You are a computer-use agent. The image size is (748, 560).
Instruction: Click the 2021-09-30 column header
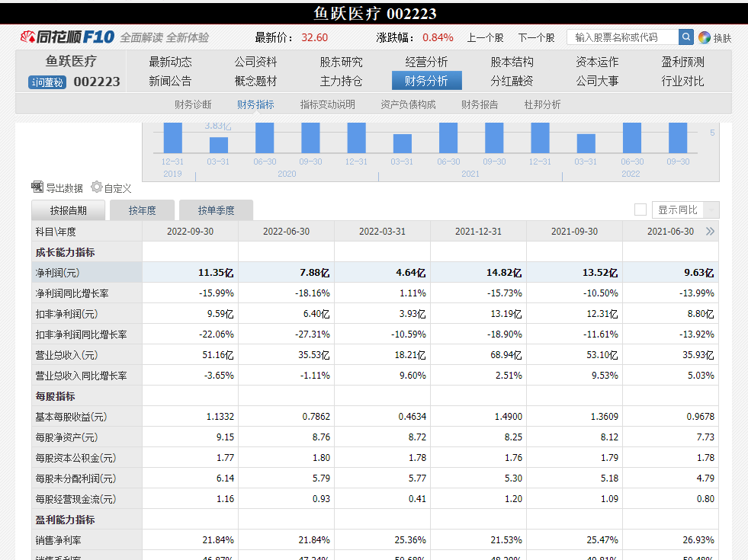click(574, 232)
